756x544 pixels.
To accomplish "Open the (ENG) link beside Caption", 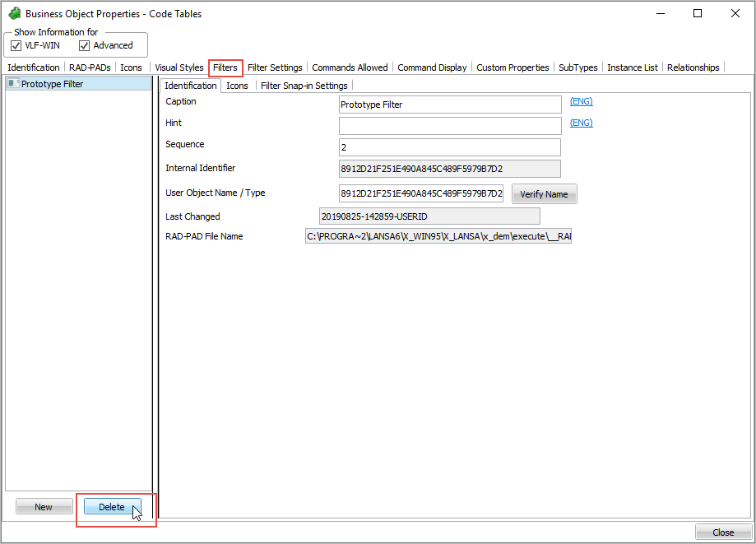I will (x=581, y=101).
